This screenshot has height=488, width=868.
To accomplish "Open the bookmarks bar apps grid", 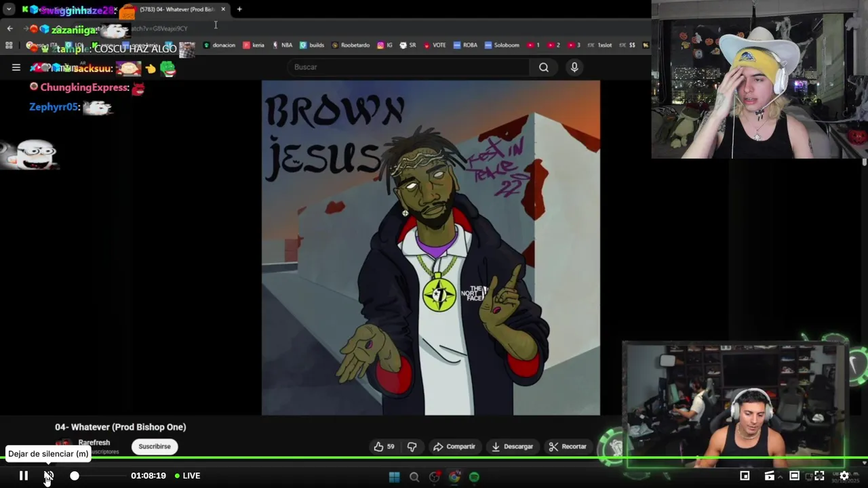I will pyautogui.click(x=9, y=45).
